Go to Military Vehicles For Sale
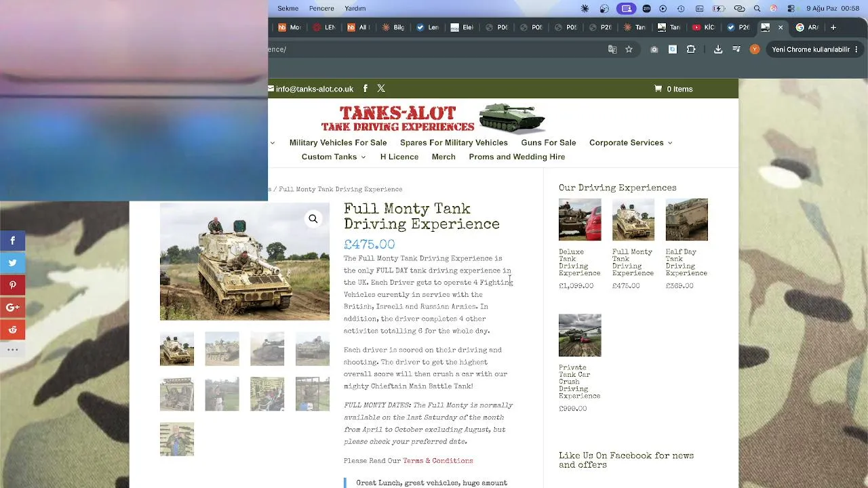 [338, 143]
